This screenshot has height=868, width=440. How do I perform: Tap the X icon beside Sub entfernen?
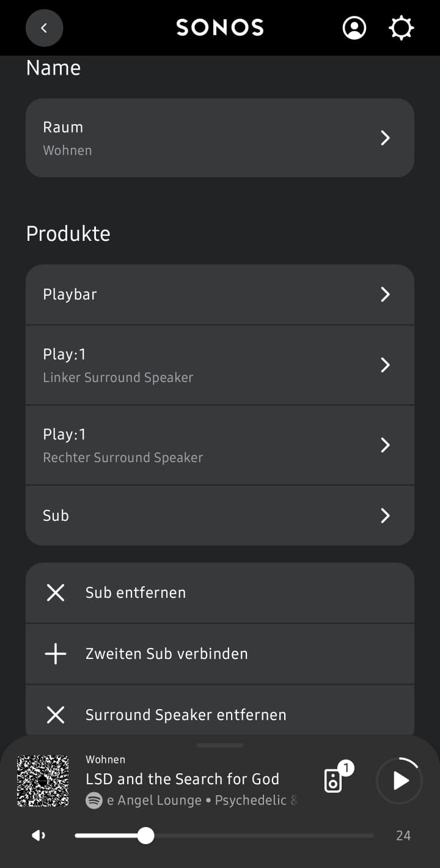pyautogui.click(x=56, y=592)
